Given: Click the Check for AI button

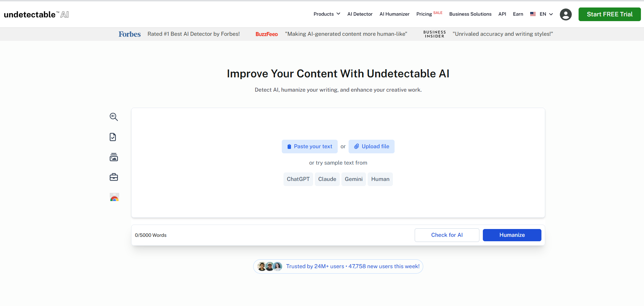Looking at the screenshot, I should pos(447,235).
